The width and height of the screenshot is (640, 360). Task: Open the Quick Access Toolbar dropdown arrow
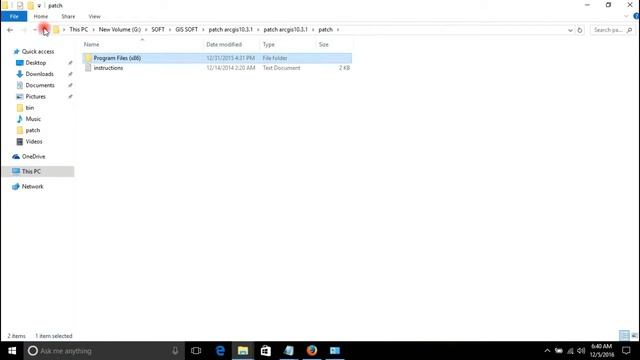(x=39, y=6)
